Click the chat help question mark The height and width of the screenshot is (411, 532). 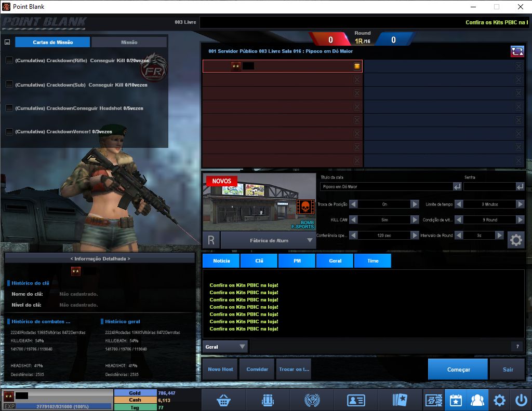point(517,346)
